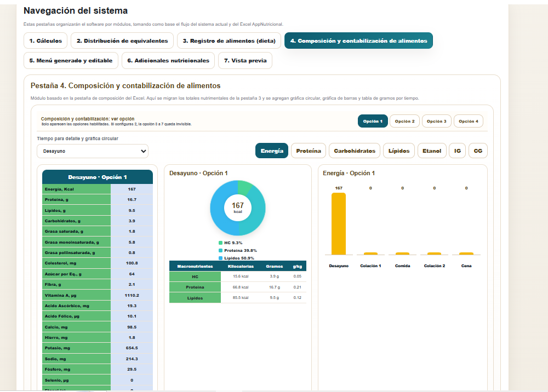Screen dimensions: 548x392
Task: Click the Desayuno · Opción 1 table header
Action: (98, 177)
